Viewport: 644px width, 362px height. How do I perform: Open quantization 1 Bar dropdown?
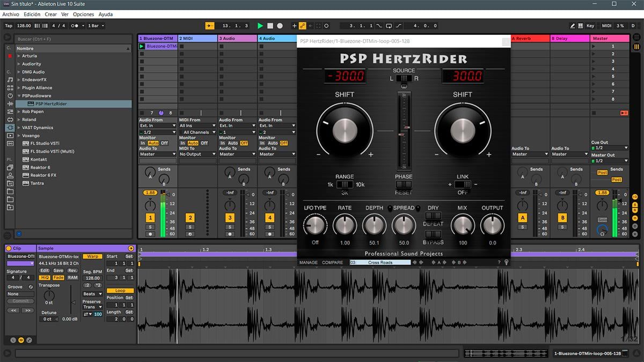click(96, 26)
